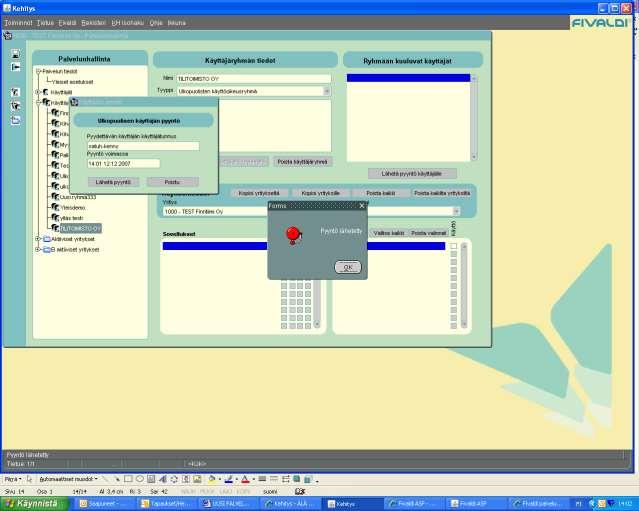The image size is (639, 511).
Task: Insert a Text Box from the drawing toolbar
Action: click(151, 479)
